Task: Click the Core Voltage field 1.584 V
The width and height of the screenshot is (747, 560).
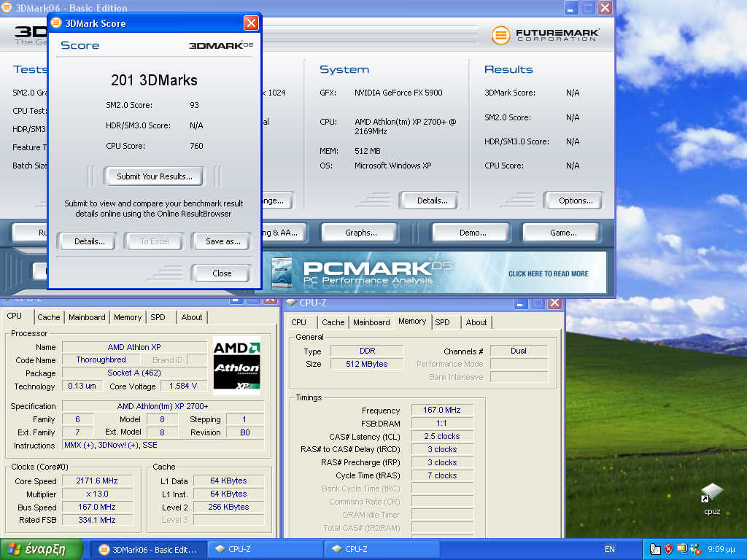Action: (x=183, y=386)
